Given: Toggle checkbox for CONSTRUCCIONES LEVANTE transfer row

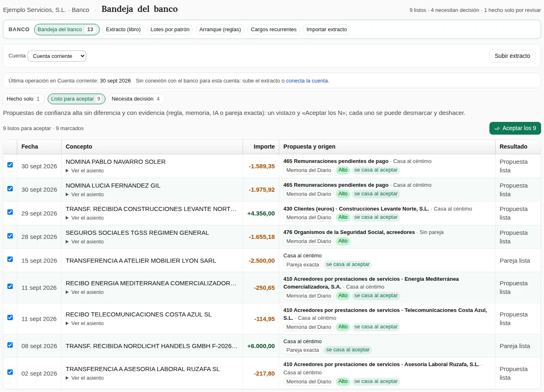Looking at the screenshot, I should tap(10, 212).
